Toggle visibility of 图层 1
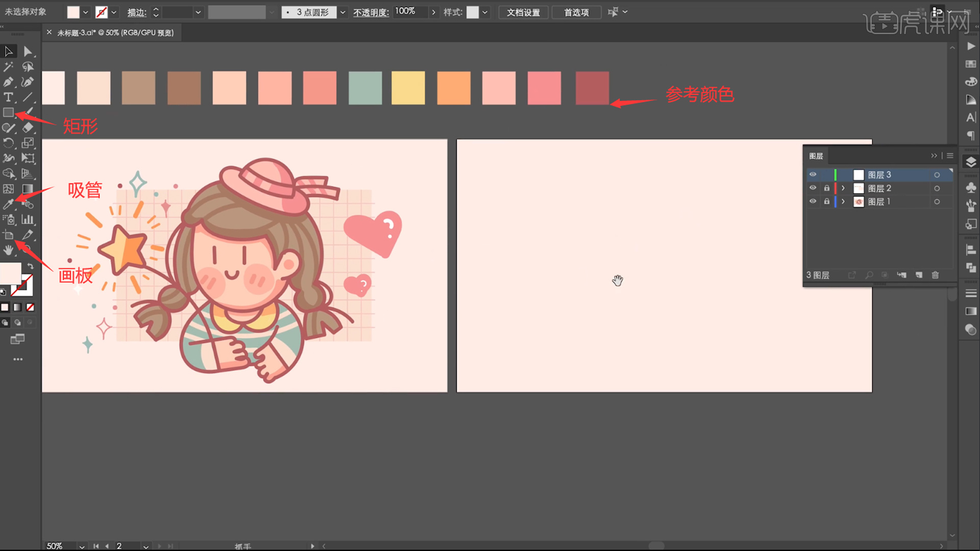Image resolution: width=980 pixels, height=551 pixels. click(813, 202)
